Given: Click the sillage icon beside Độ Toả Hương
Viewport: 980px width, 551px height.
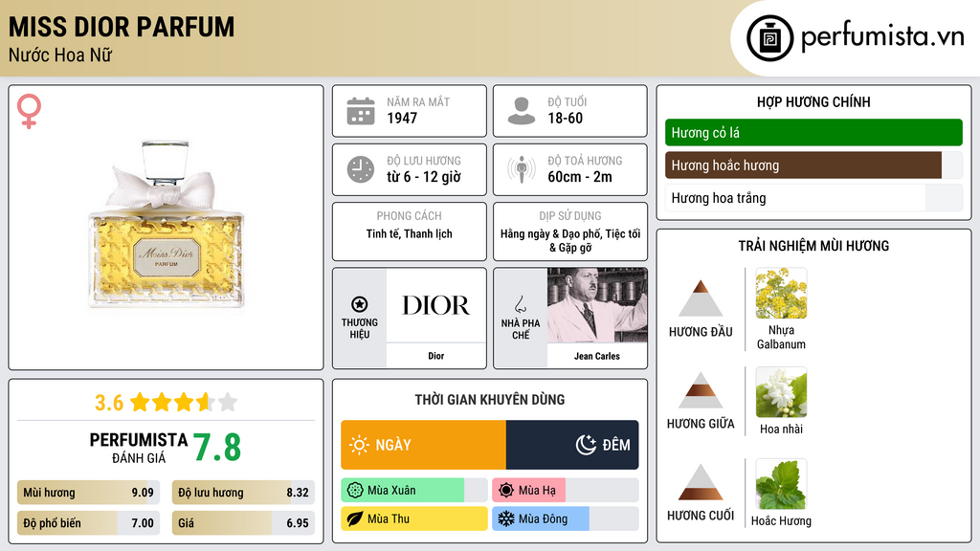Looking at the screenshot, I should (x=522, y=169).
